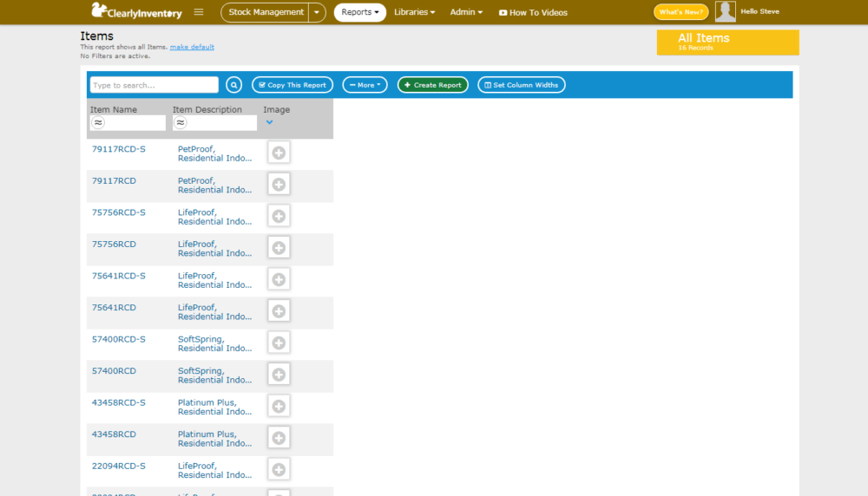The image size is (868, 496).
Task: Click Copy This Report button
Action: [293, 85]
